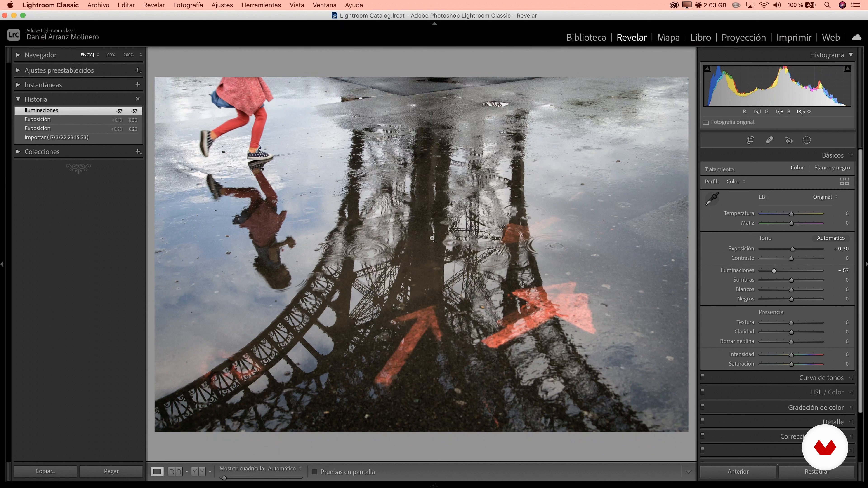Switch to the Mapa module
The height and width of the screenshot is (488, 868).
668,37
